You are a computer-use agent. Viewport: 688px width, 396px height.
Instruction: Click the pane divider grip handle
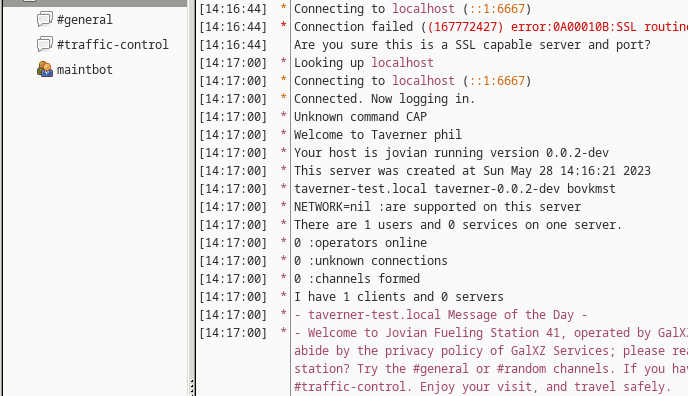pos(192,387)
